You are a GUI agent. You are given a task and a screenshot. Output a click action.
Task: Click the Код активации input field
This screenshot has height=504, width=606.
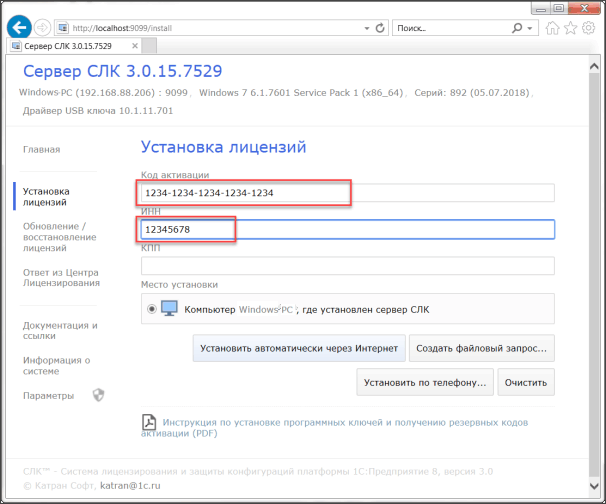click(347, 192)
